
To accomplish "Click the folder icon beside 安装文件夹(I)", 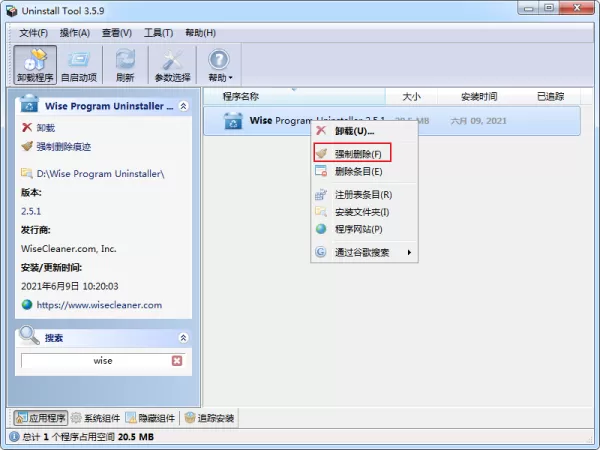I will pyautogui.click(x=321, y=212).
